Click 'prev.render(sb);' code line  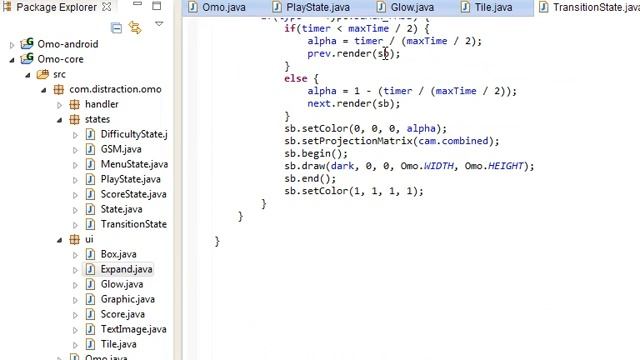tap(353, 53)
